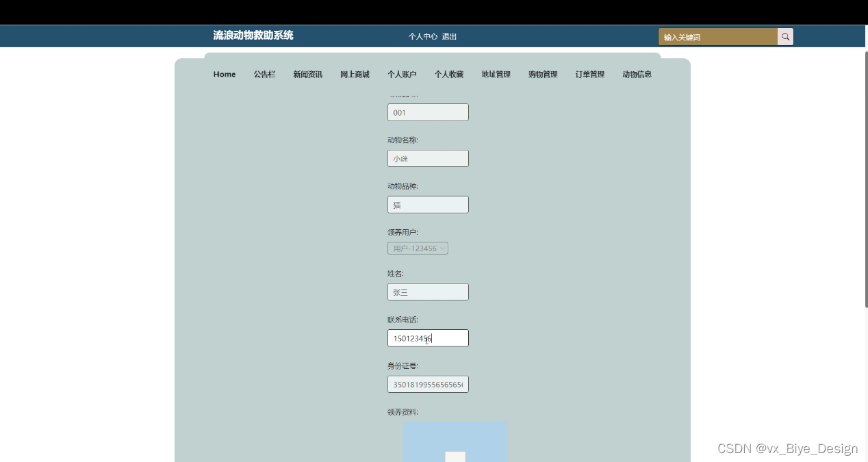This screenshot has height=462, width=868.
Task: Click the 动物品种 field showing 猫
Action: click(428, 205)
